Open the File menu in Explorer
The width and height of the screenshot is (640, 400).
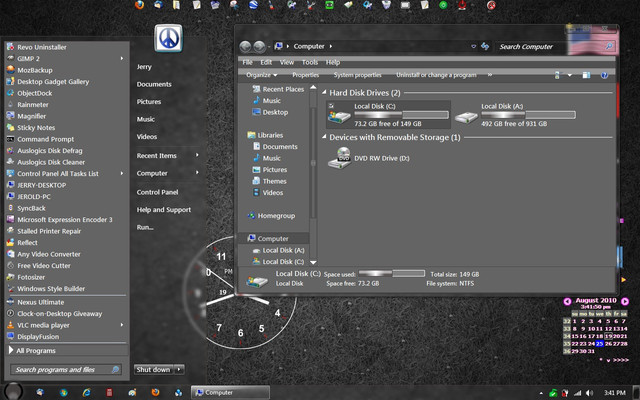(x=247, y=62)
